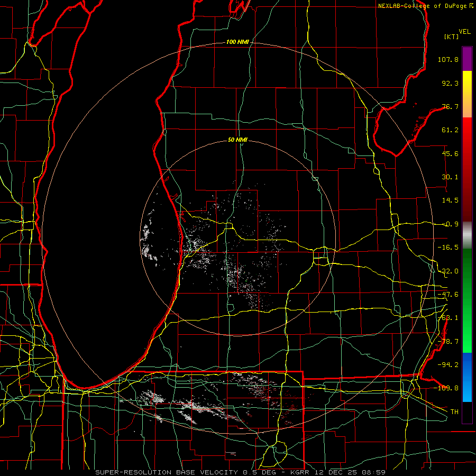Screen dimensions: 476x476
Task: Click the -16.5 legend value
Action: [x=448, y=248]
